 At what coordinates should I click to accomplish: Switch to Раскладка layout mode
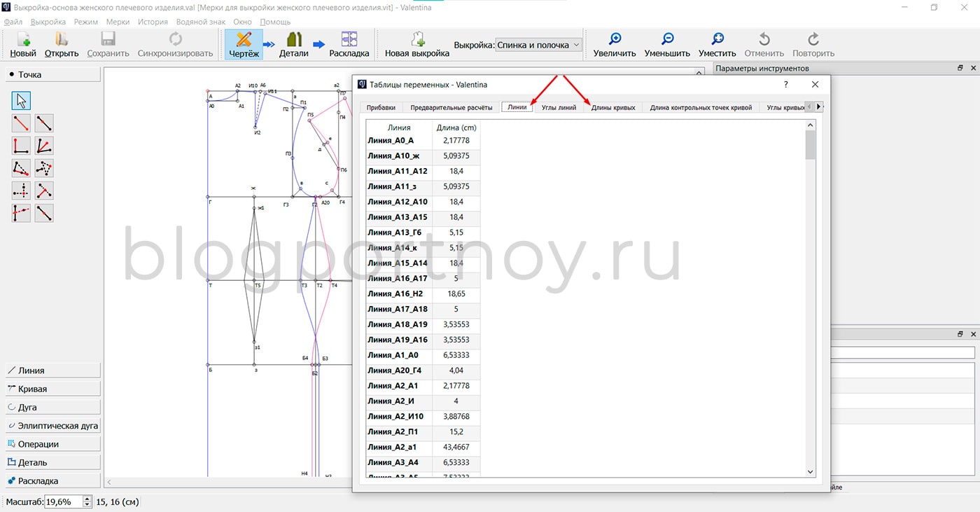[x=349, y=45]
